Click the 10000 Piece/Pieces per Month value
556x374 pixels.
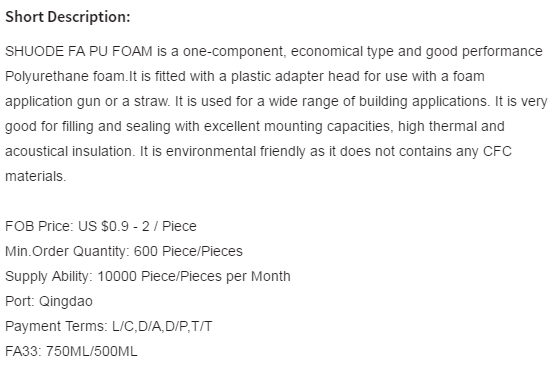194,276
